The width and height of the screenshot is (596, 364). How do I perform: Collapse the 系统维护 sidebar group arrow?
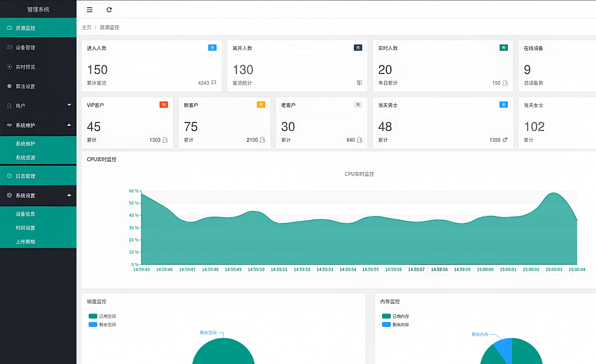coord(69,125)
